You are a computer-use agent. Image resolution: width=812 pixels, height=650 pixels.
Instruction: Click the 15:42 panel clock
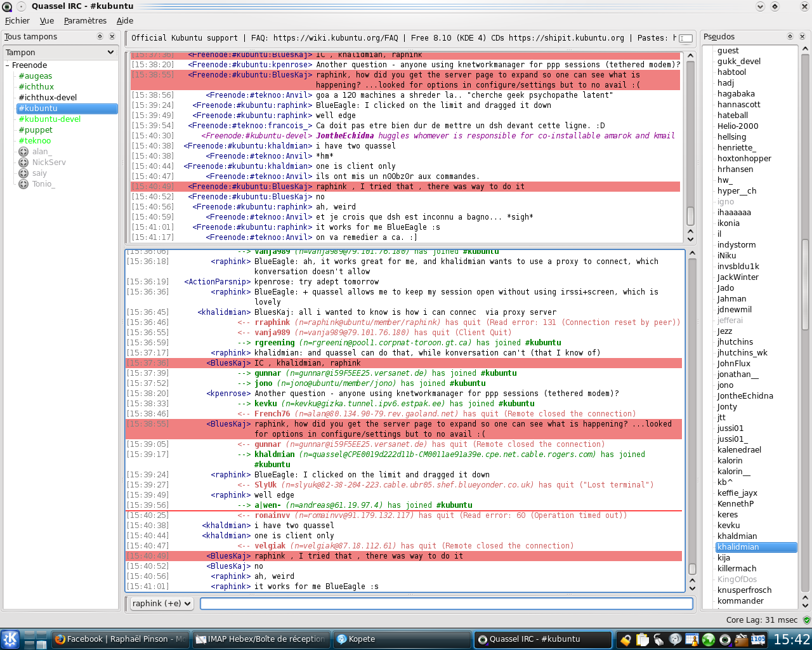pos(791,639)
